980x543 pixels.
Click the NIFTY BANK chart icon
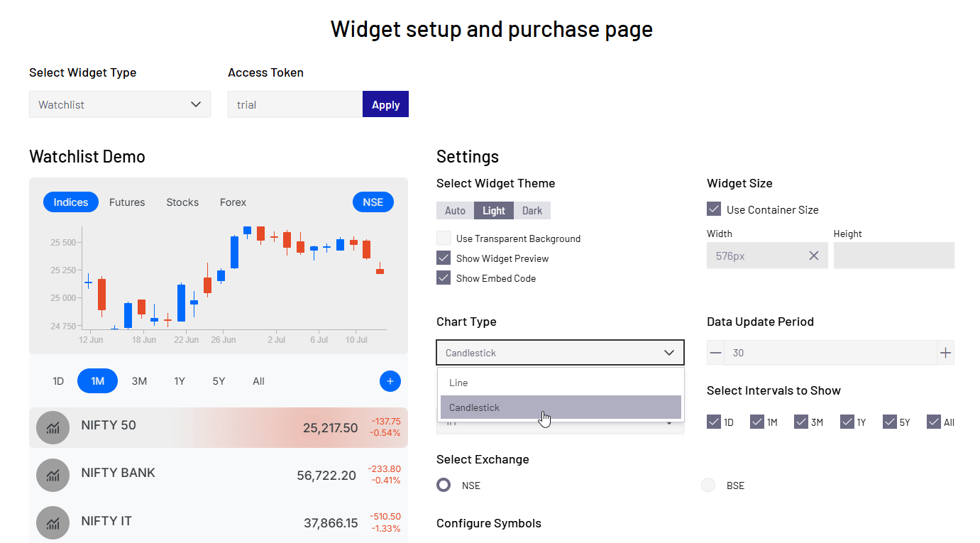click(53, 476)
